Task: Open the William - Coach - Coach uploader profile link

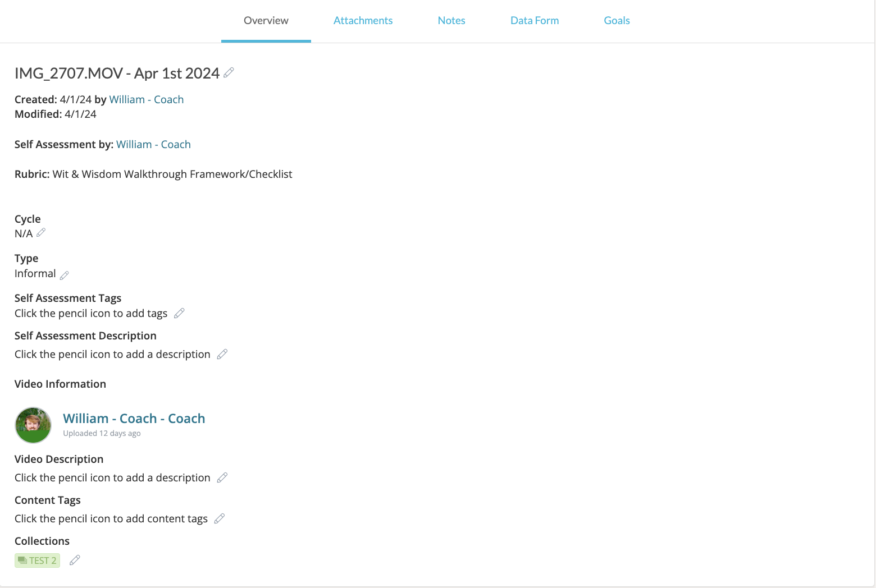Action: (x=134, y=419)
